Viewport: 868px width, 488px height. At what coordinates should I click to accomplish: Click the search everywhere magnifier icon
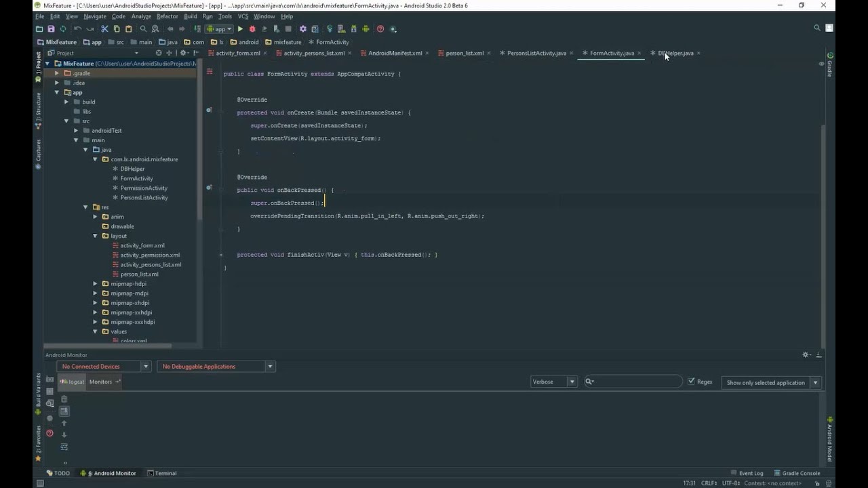[x=817, y=28]
